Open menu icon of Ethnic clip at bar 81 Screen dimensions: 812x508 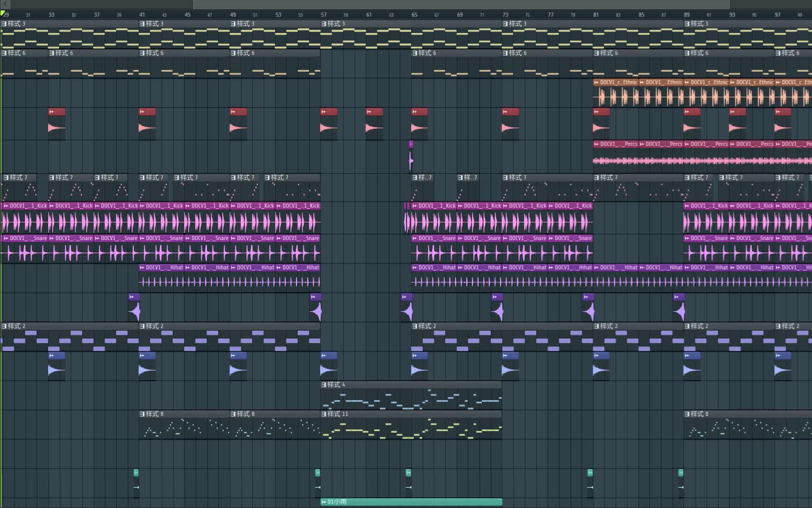(x=596, y=82)
